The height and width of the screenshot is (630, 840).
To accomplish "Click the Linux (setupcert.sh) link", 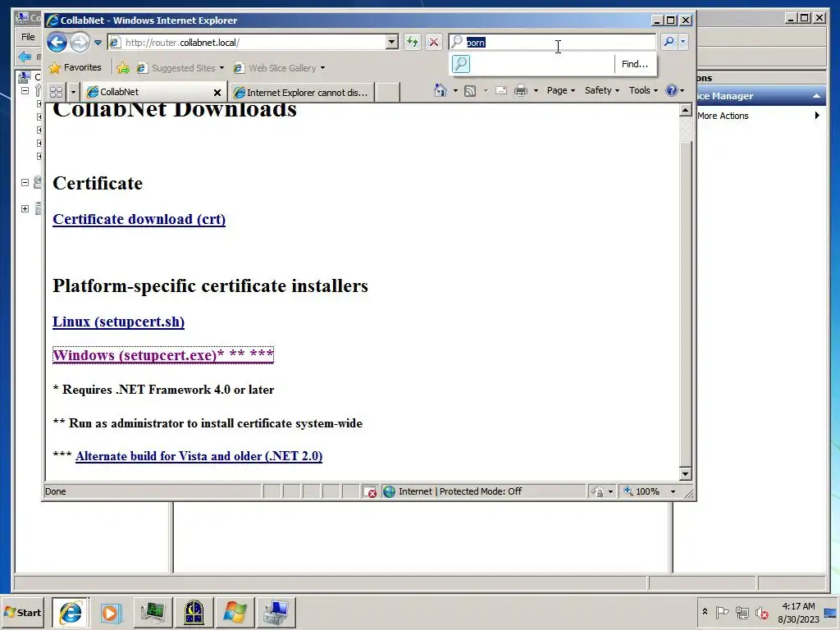I will 118,322.
